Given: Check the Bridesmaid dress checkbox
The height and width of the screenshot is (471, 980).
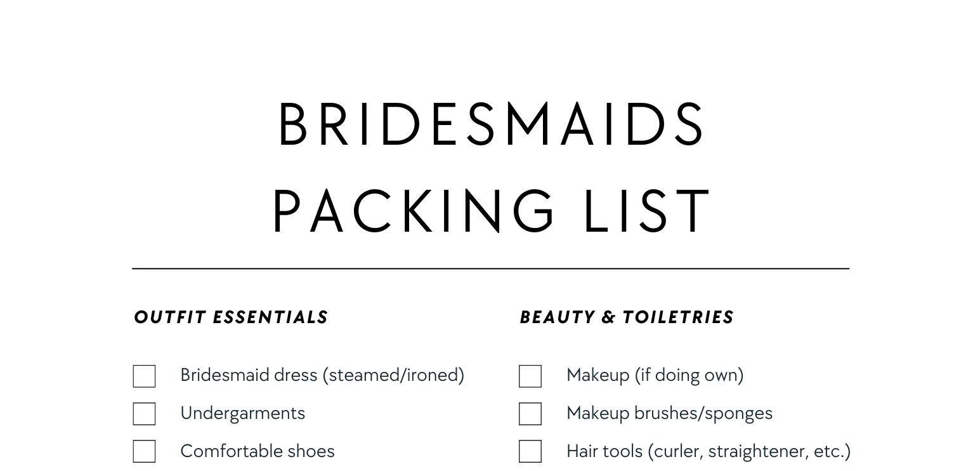Looking at the screenshot, I should point(144,376).
